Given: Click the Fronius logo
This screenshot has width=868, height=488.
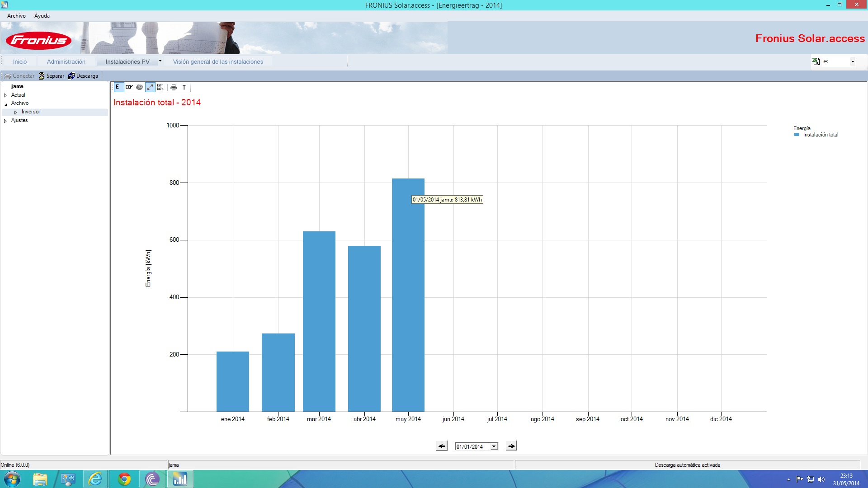Looking at the screenshot, I should click(x=39, y=40).
